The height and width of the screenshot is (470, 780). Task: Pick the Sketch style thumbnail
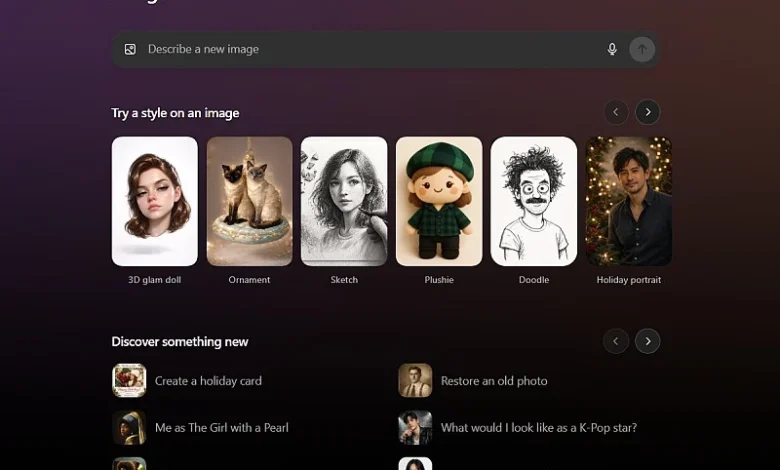[x=344, y=201]
